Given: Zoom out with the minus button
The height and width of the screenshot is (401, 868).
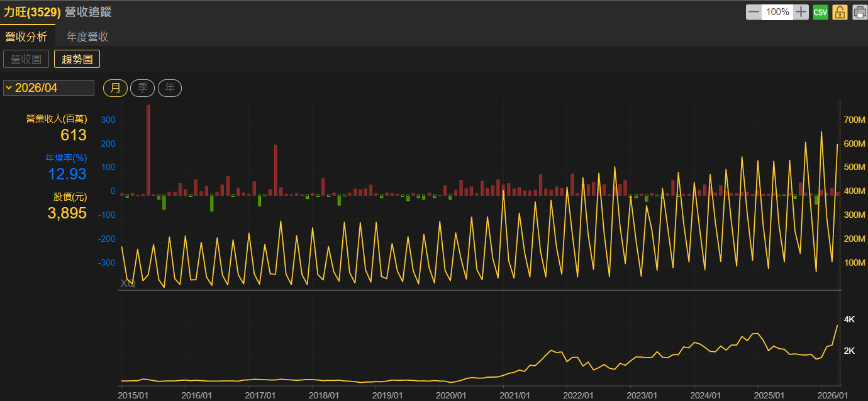Looking at the screenshot, I should tap(754, 12).
